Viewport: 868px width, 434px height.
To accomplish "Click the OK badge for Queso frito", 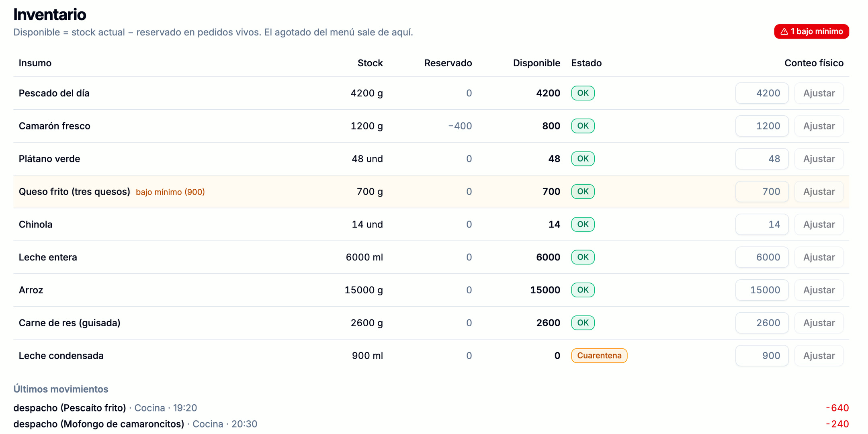I will (x=583, y=192).
